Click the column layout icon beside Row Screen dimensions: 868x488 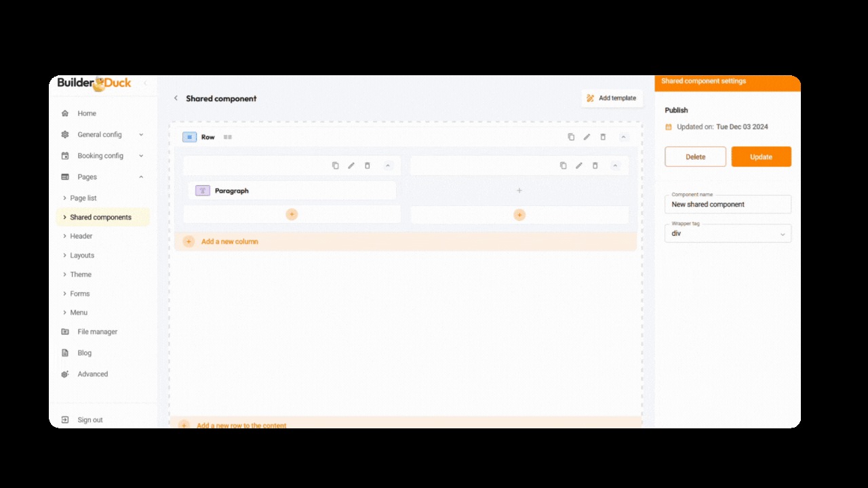(x=228, y=137)
